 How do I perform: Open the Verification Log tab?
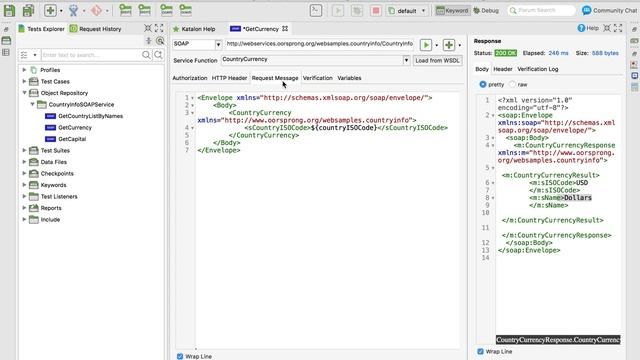538,69
